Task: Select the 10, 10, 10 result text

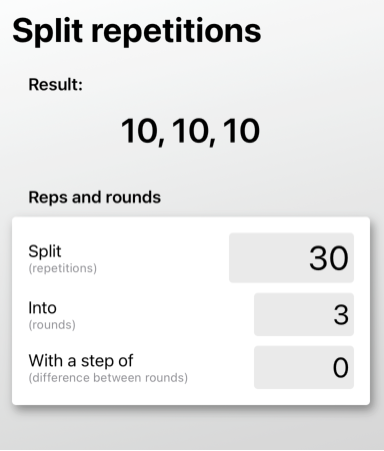Action: [x=190, y=132]
